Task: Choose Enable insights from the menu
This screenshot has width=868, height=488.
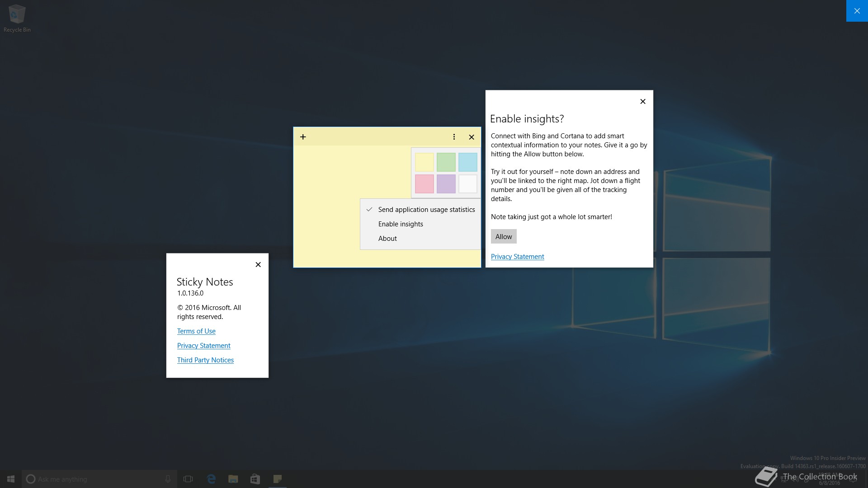Action: pyautogui.click(x=420, y=224)
